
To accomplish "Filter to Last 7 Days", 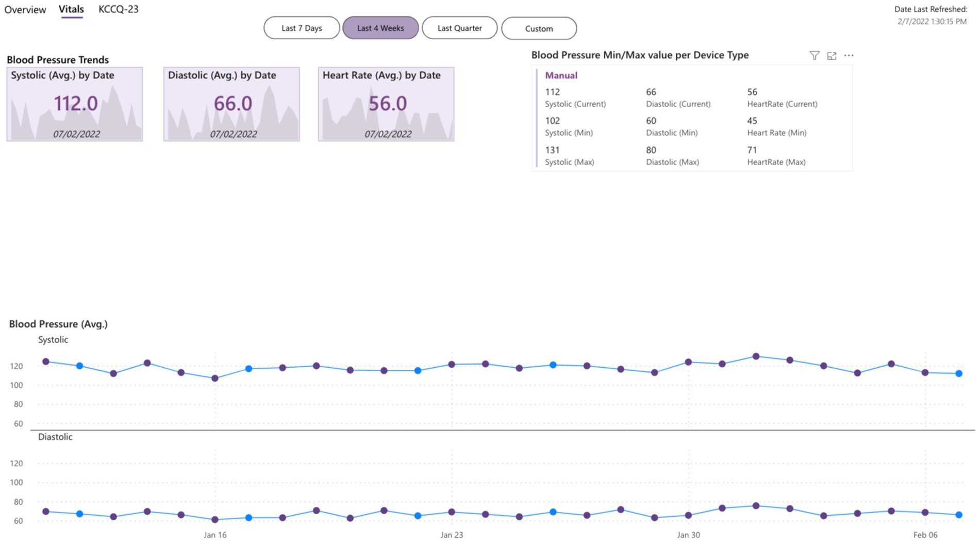I will [x=302, y=28].
